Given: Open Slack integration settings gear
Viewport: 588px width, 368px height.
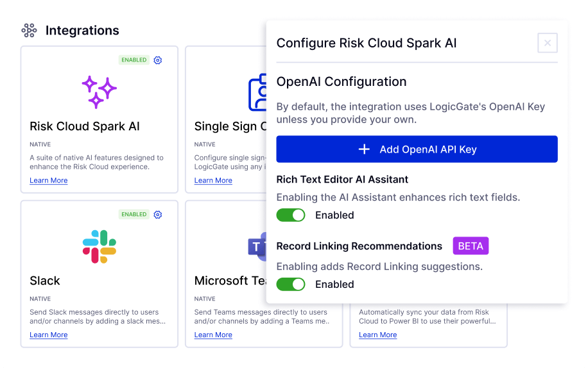Looking at the screenshot, I should pos(158,215).
